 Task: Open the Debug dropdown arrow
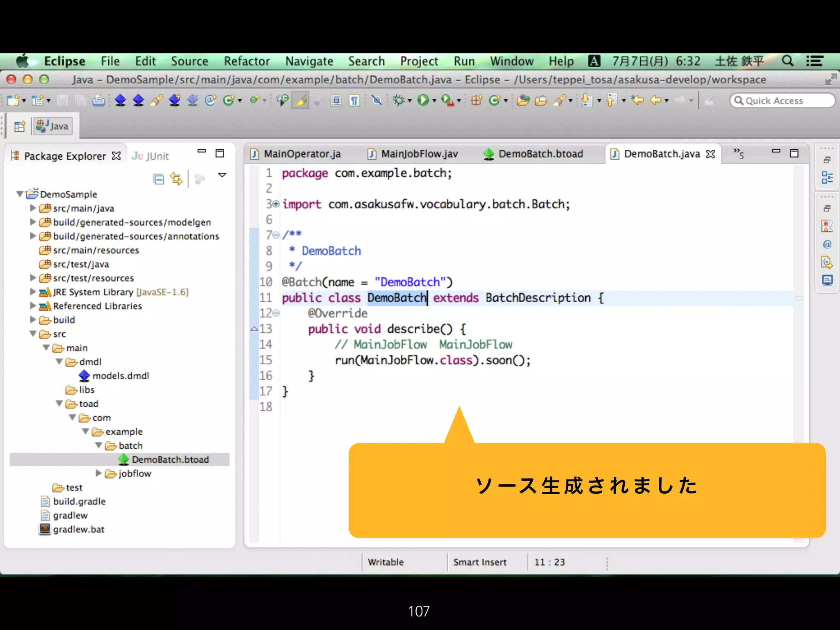pyautogui.click(x=409, y=101)
